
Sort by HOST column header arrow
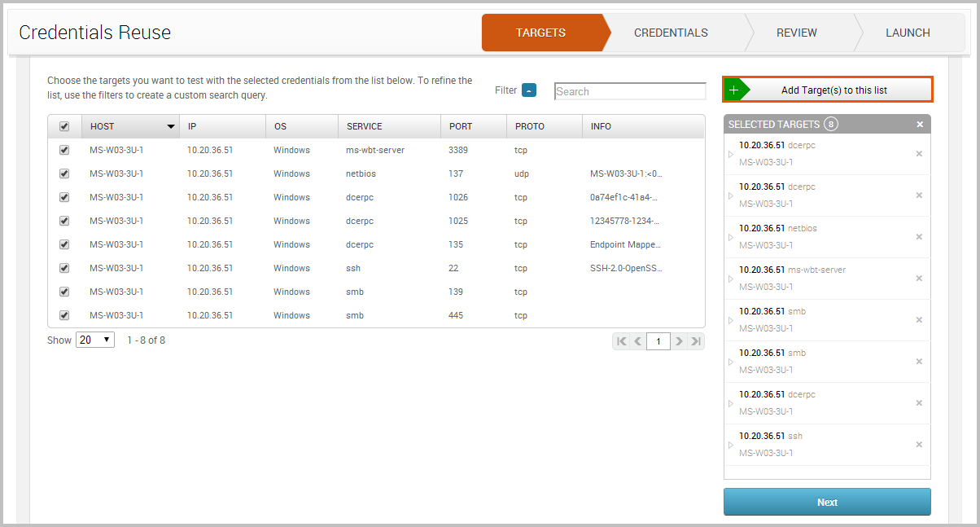click(x=171, y=126)
